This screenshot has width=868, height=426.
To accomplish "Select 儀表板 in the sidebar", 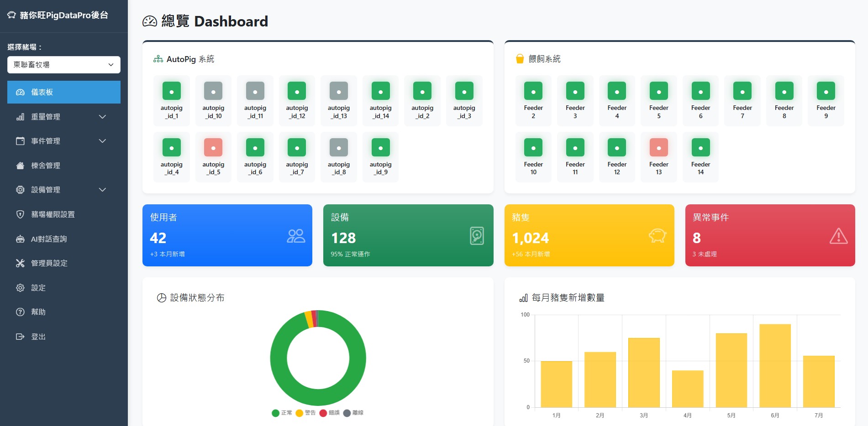I will tap(64, 92).
